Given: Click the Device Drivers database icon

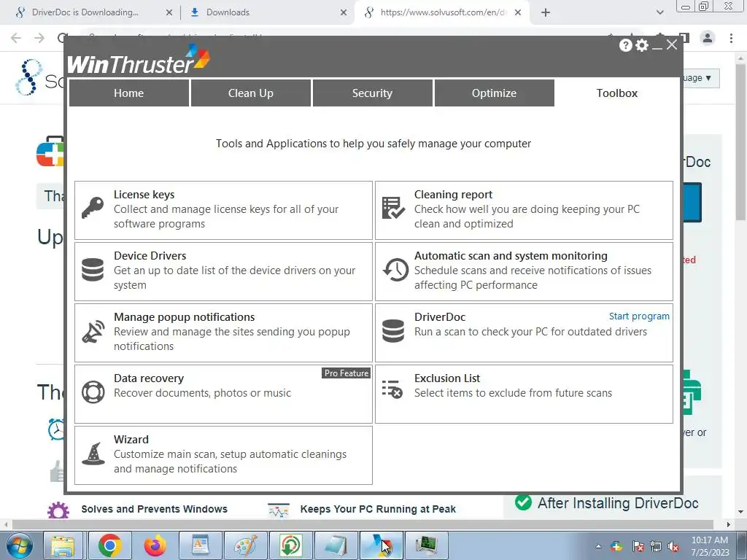Looking at the screenshot, I should (93, 270).
